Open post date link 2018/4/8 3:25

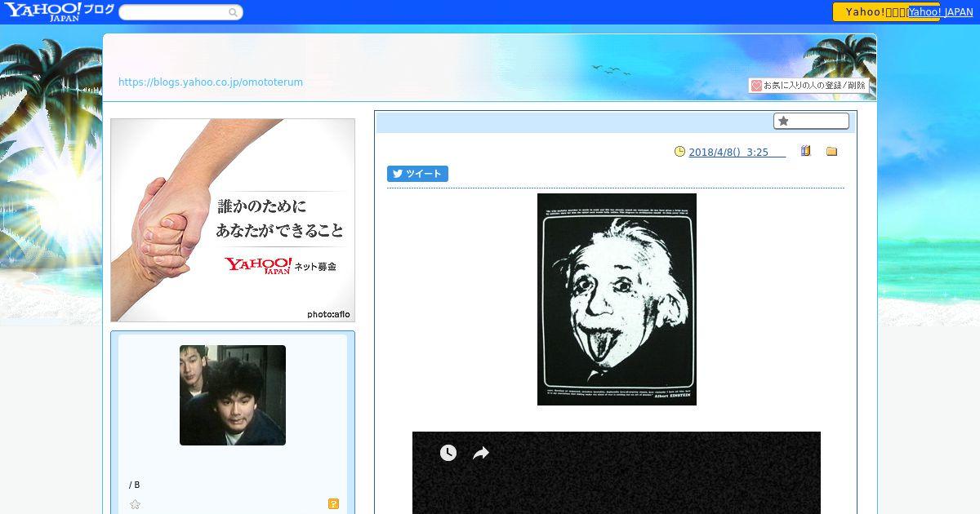737,152
